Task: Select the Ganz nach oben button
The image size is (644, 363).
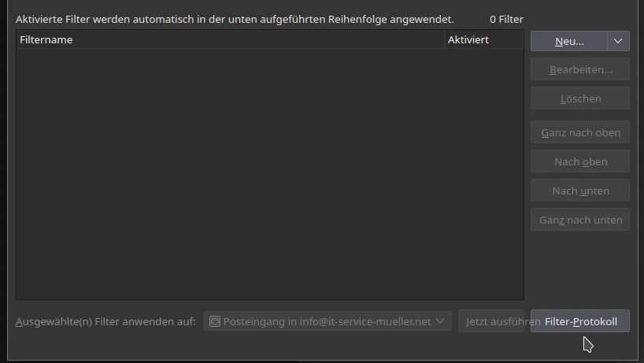Action: point(580,132)
